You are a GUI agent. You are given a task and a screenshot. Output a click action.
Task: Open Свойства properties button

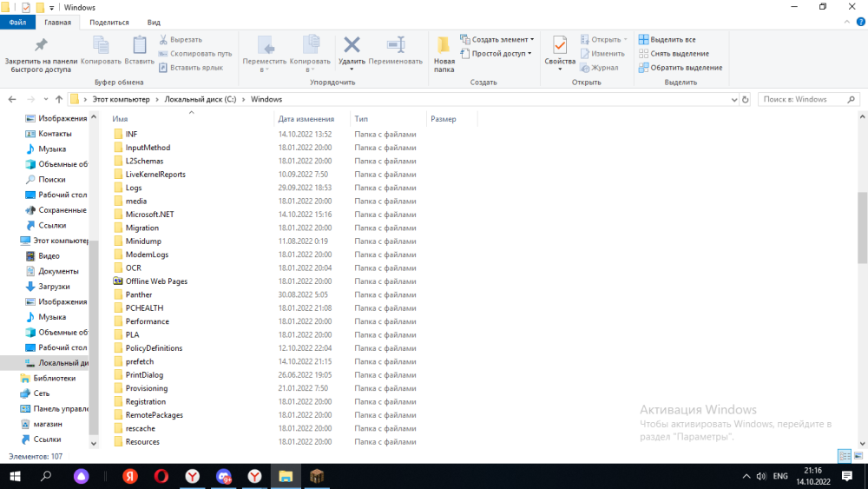[x=560, y=53]
